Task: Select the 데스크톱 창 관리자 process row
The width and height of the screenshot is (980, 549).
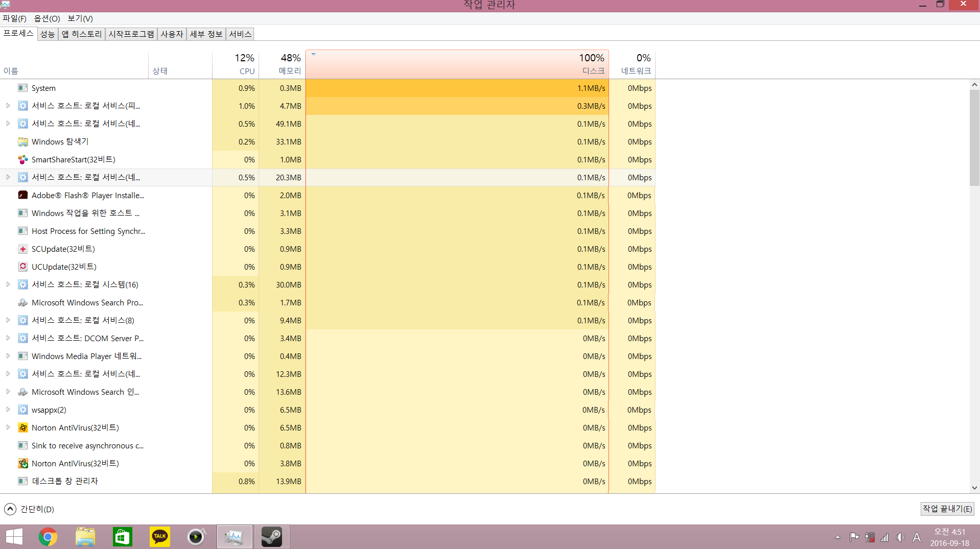Action: (x=65, y=481)
